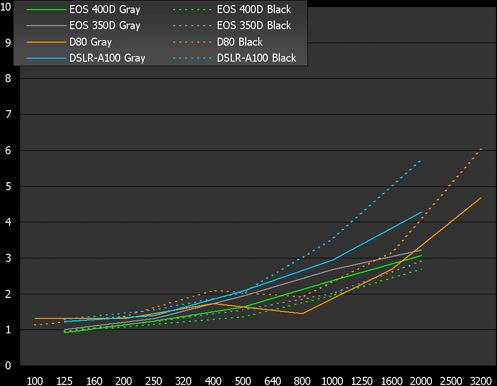Click the y-axis label 0

(8, 366)
